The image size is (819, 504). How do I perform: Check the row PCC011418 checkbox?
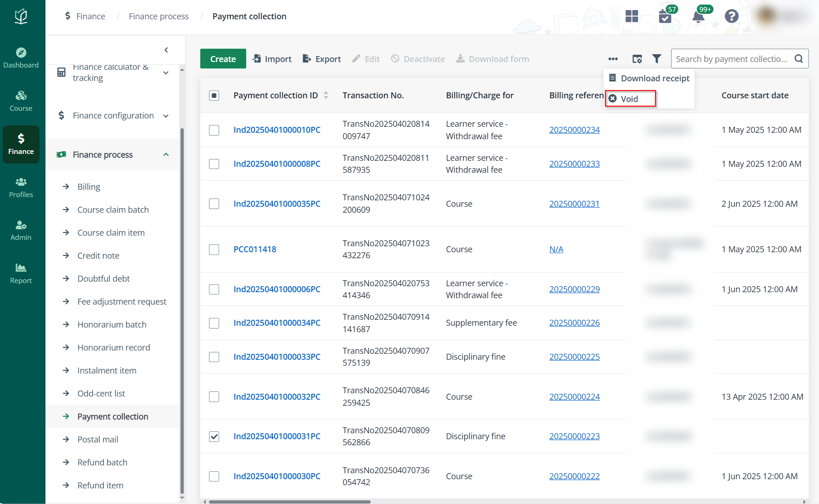(x=214, y=249)
